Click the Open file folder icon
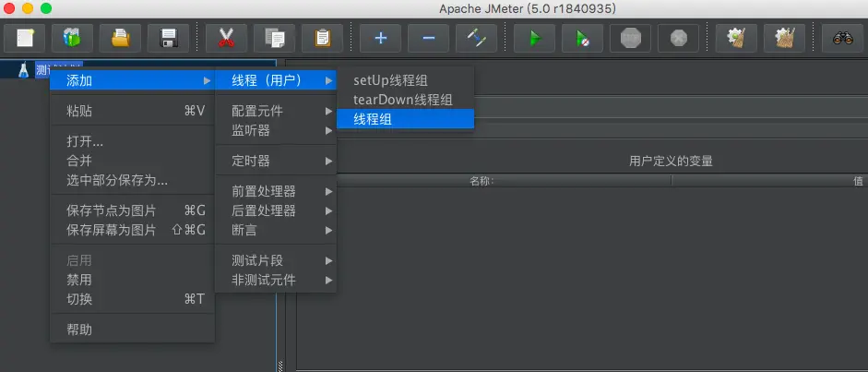 tap(120, 38)
